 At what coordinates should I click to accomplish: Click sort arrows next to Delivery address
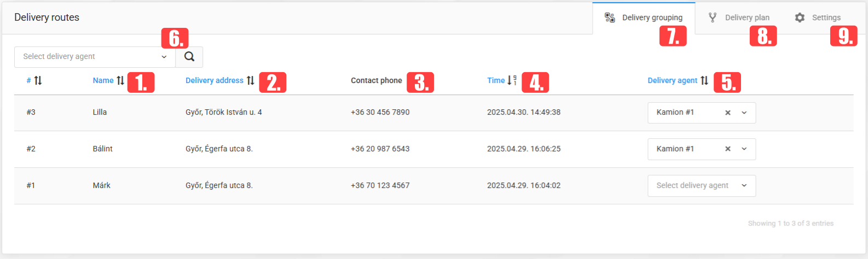pos(250,80)
